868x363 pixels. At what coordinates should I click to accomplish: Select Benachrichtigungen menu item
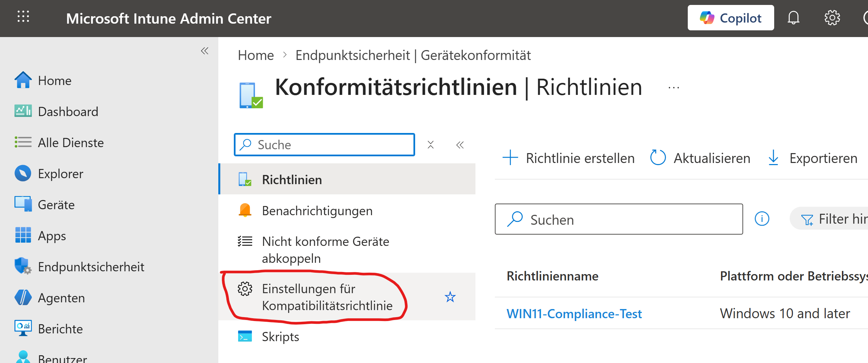point(317,211)
